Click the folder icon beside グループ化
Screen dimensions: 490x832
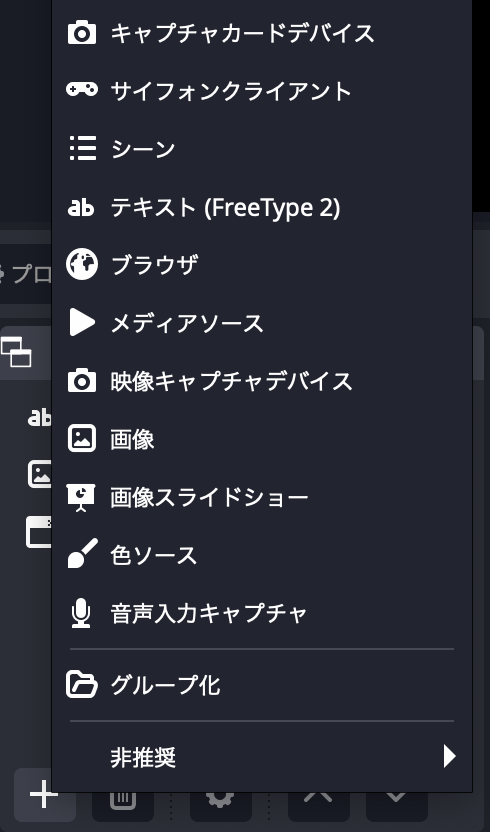pyautogui.click(x=82, y=684)
